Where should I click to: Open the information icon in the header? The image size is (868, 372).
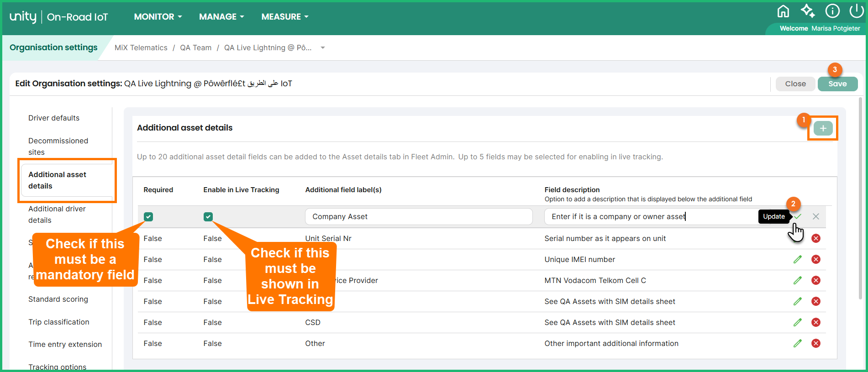(832, 11)
